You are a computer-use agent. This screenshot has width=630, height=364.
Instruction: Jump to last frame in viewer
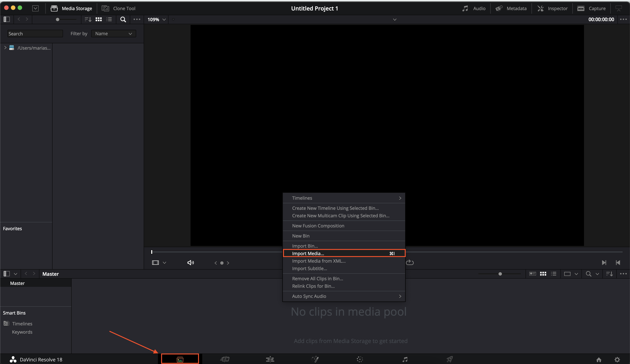pos(604,263)
